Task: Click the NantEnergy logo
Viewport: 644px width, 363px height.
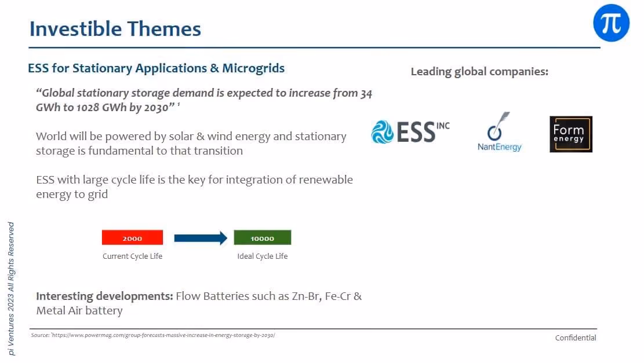Action: (500, 131)
